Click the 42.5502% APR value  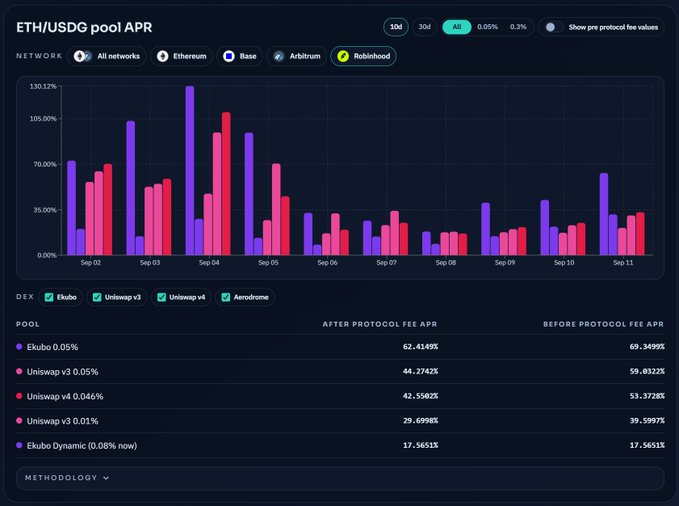tap(420, 396)
